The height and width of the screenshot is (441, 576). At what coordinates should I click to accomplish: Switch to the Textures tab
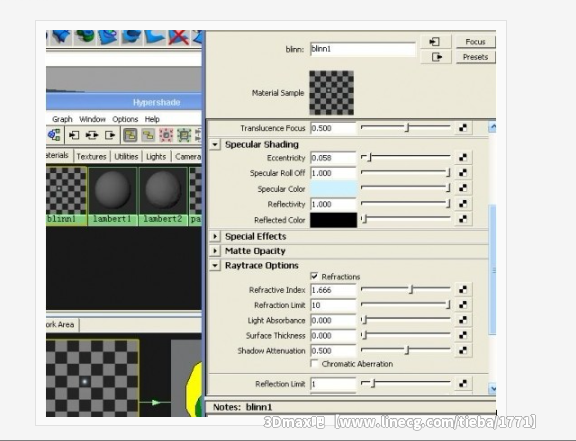(91, 157)
